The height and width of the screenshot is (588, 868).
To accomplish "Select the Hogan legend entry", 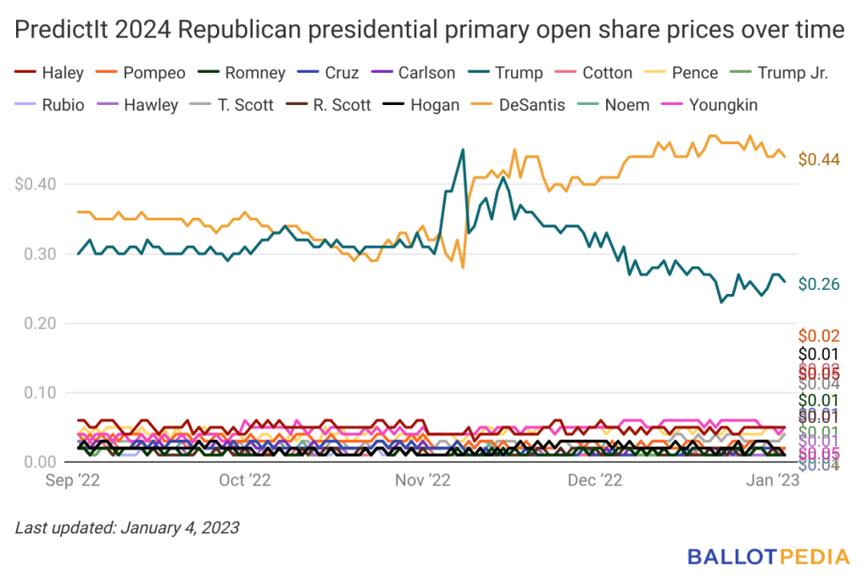I will click(x=421, y=104).
